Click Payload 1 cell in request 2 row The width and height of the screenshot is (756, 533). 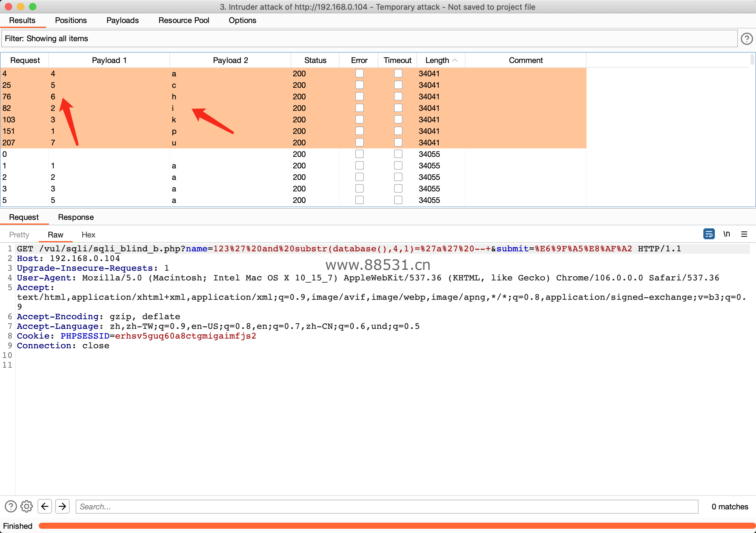(x=109, y=177)
